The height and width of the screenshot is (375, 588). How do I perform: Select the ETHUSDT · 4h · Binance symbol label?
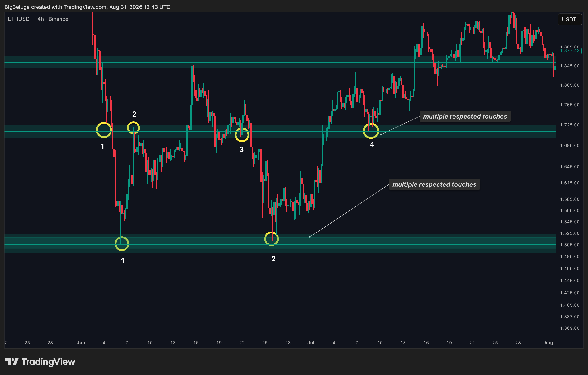click(x=38, y=19)
